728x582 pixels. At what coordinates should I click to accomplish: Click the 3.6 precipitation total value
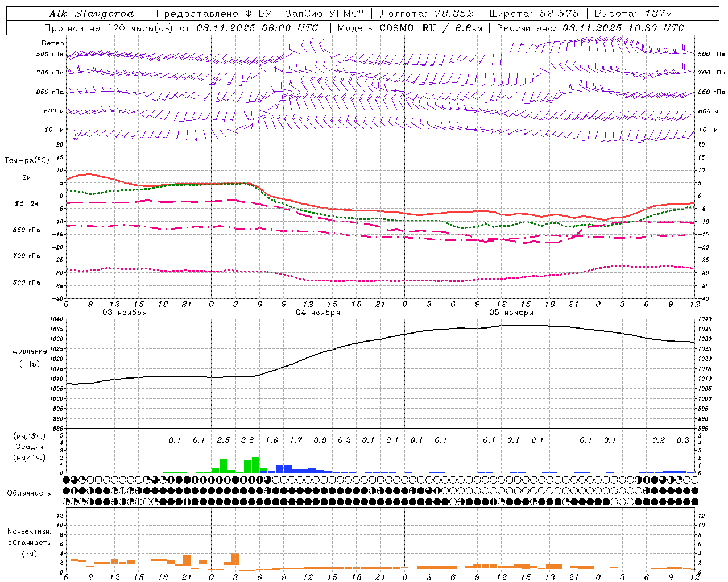click(x=247, y=440)
